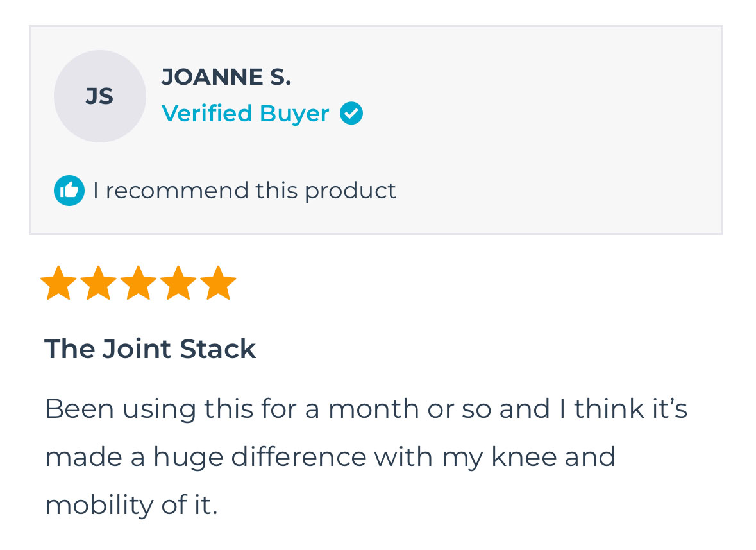Image resolution: width=756 pixels, height=550 pixels.
Task: Click the Verified Buyer label
Action: [x=245, y=114]
